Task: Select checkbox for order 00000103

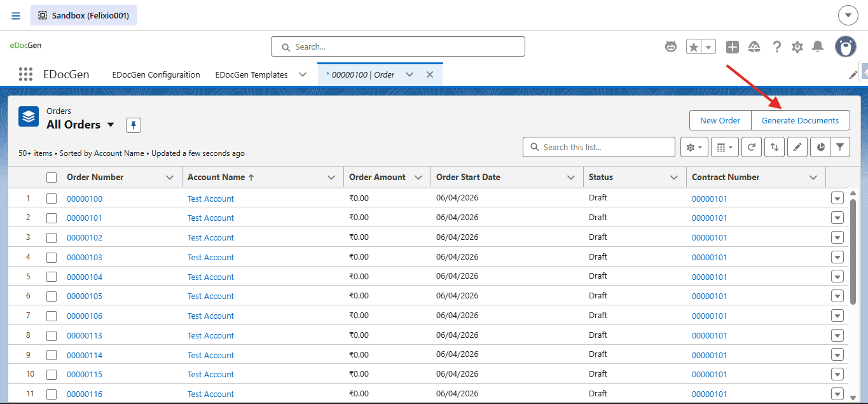Action: click(x=52, y=258)
